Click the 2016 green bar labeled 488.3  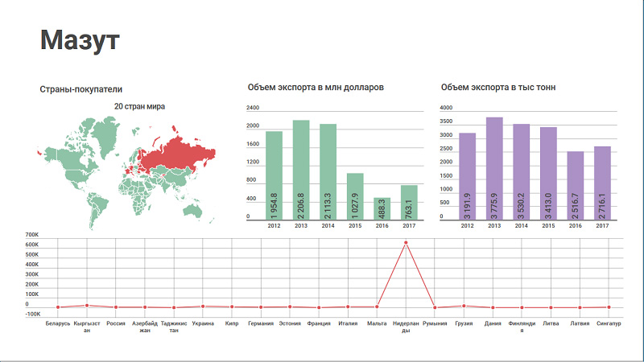382,209
